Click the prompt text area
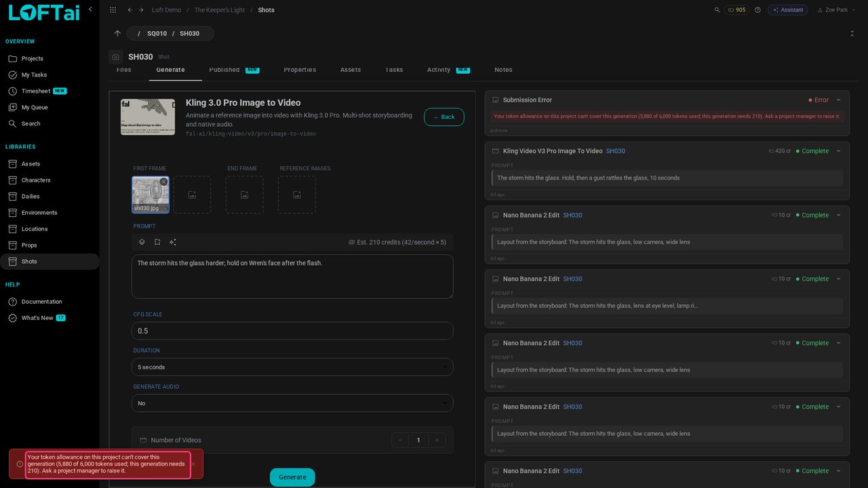This screenshot has height=488, width=868. [x=292, y=277]
